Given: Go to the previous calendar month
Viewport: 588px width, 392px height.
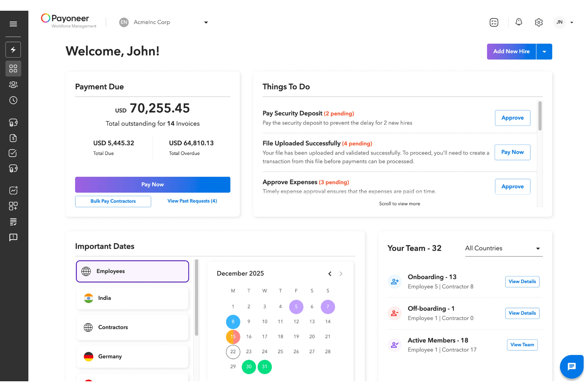Looking at the screenshot, I should tap(330, 274).
